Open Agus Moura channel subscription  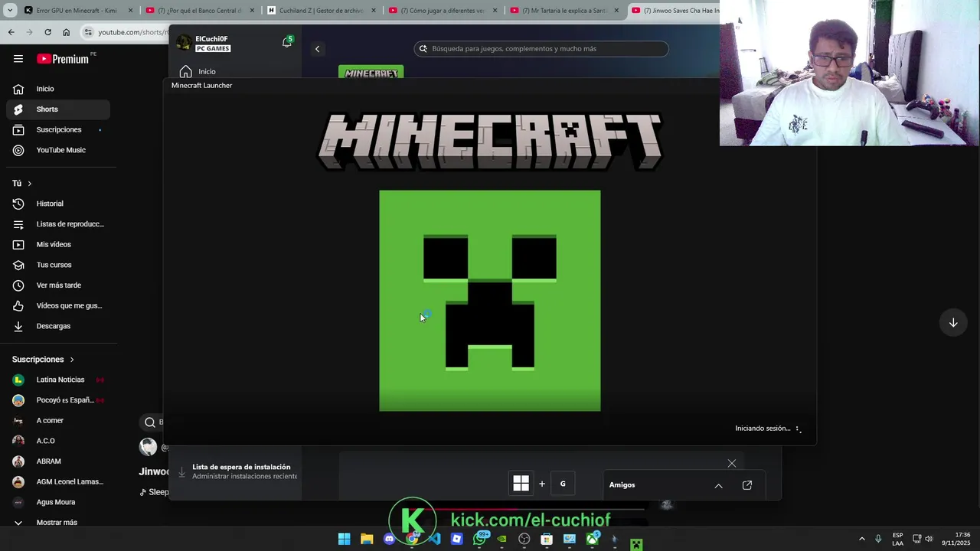pos(58,502)
